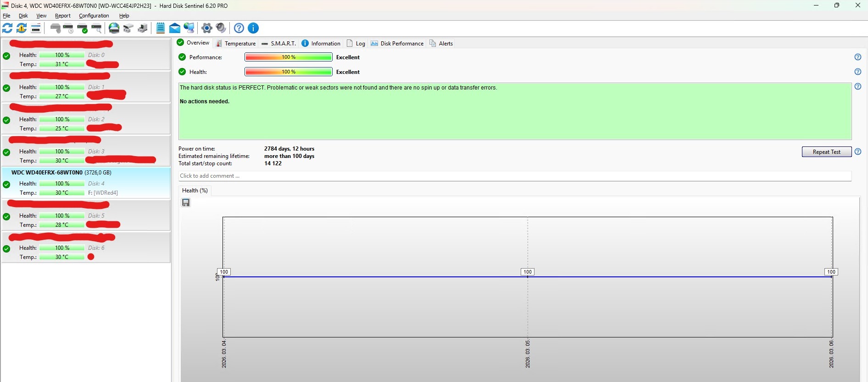Image resolution: width=868 pixels, height=382 pixels.
Task: Open the Disk menu
Action: click(23, 16)
